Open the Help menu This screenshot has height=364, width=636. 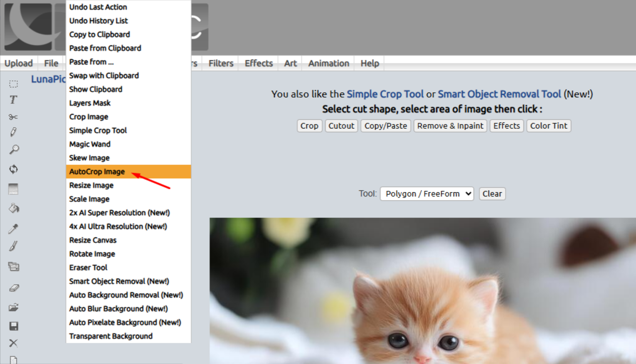pyautogui.click(x=370, y=63)
